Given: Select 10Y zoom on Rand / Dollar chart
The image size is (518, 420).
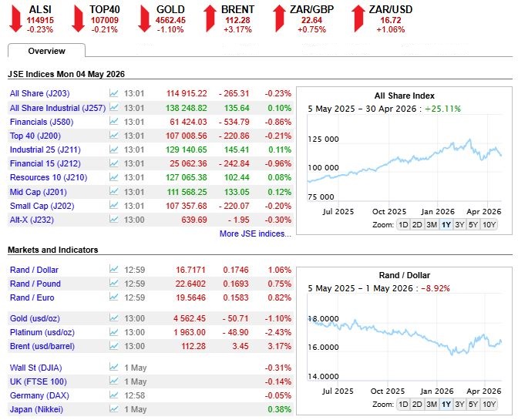Looking at the screenshot, I should pos(489,405).
